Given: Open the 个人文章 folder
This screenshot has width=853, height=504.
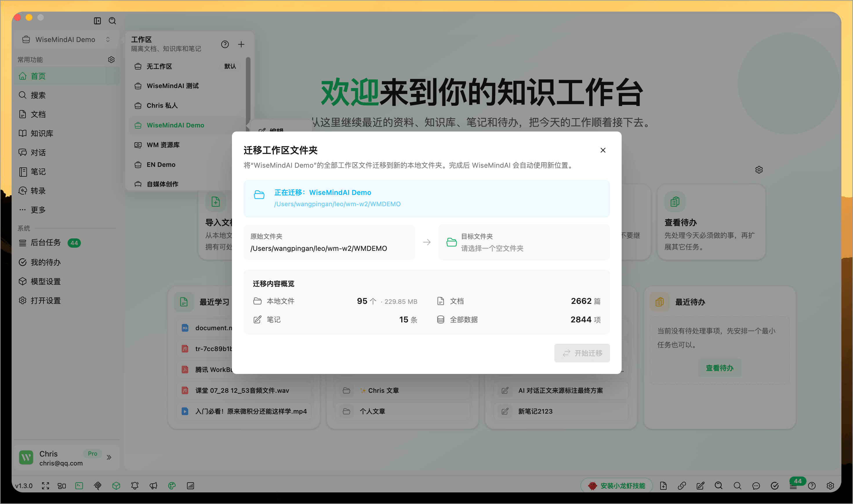Looking at the screenshot, I should (x=402, y=411).
